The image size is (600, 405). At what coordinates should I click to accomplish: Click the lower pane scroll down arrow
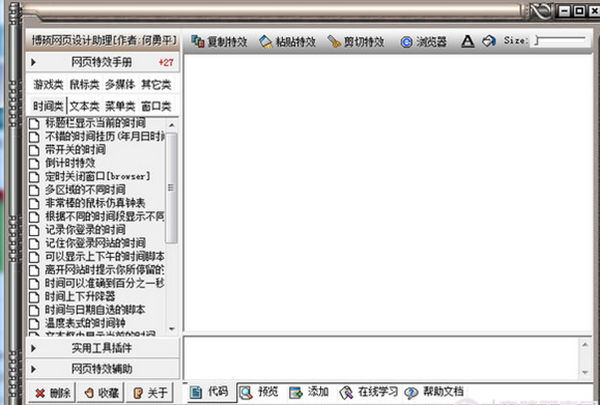(x=585, y=372)
